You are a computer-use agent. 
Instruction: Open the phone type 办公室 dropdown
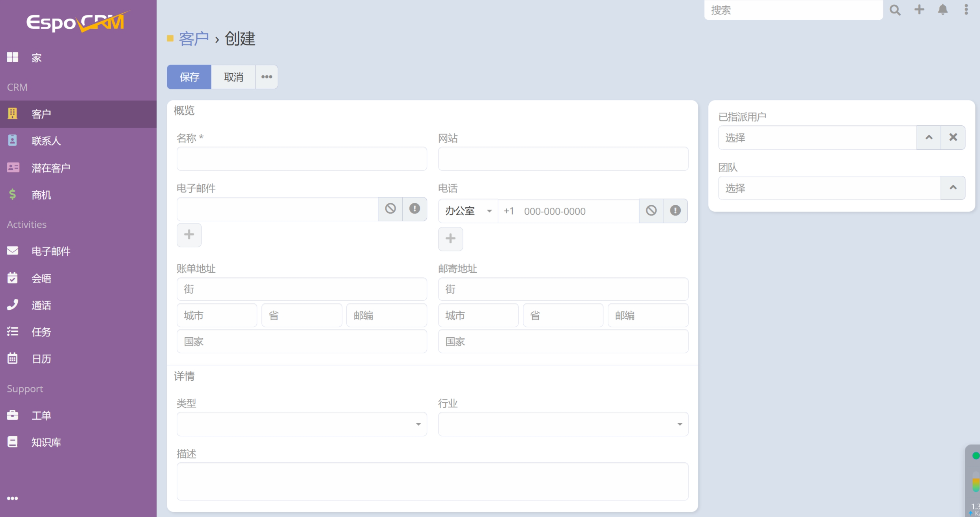click(468, 211)
